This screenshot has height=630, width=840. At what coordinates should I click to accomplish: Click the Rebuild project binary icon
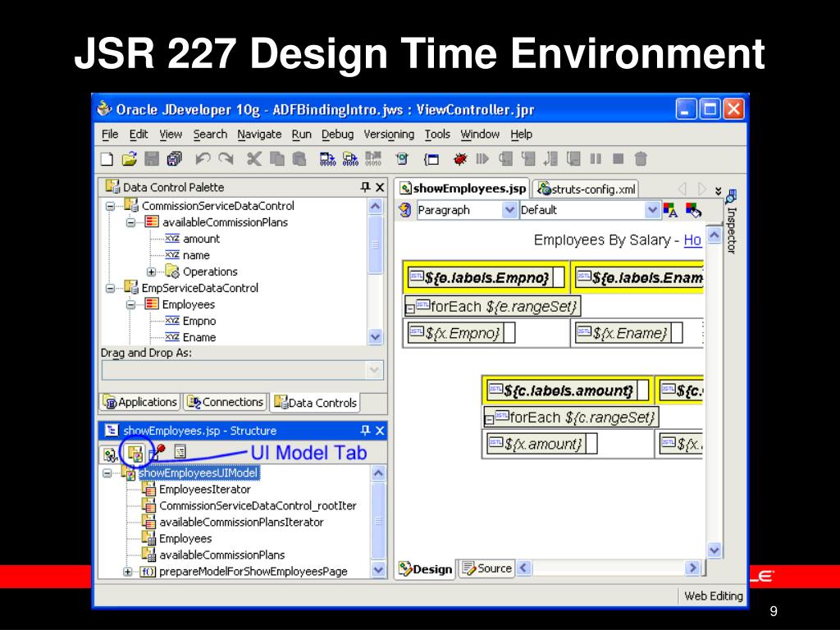350,159
